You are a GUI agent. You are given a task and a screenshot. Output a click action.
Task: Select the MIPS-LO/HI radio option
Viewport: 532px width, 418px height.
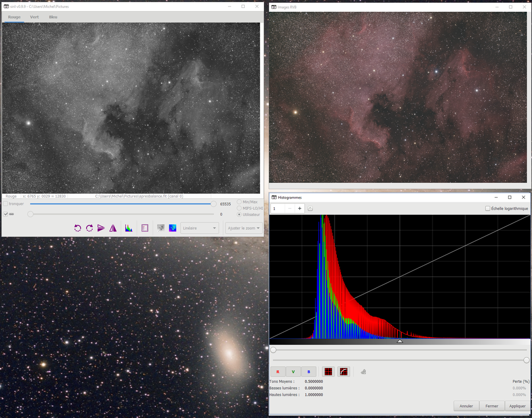(x=239, y=208)
